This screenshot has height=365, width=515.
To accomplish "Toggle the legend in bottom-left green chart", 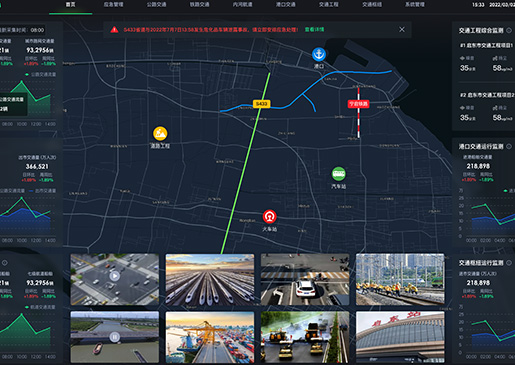I will tap(41, 307).
